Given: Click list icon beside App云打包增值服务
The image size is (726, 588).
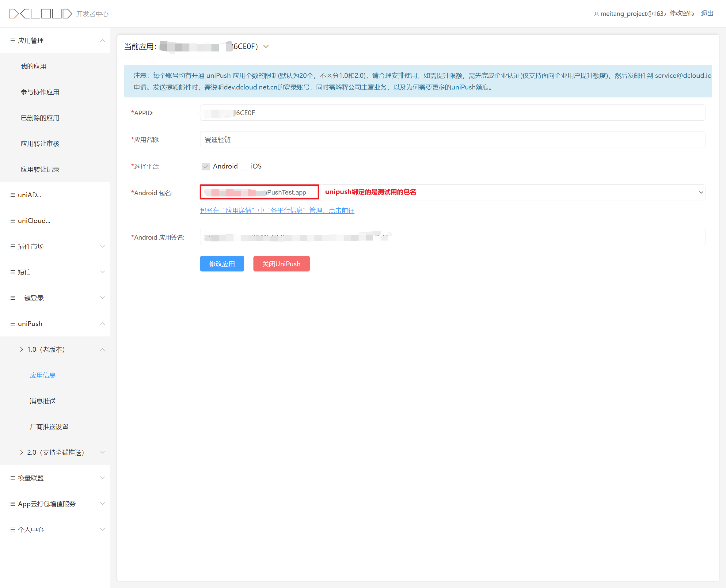Looking at the screenshot, I should (x=12, y=504).
